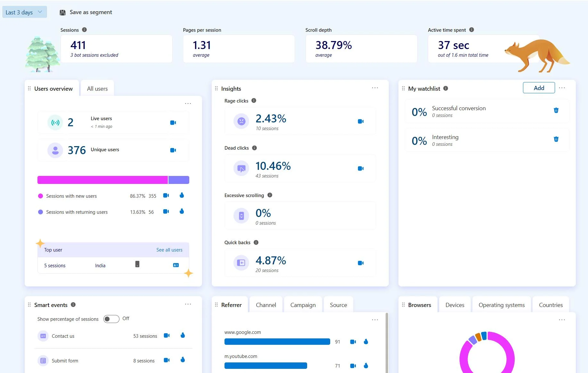Click the Add button in My watchlist
The width and height of the screenshot is (588, 373).
(539, 88)
